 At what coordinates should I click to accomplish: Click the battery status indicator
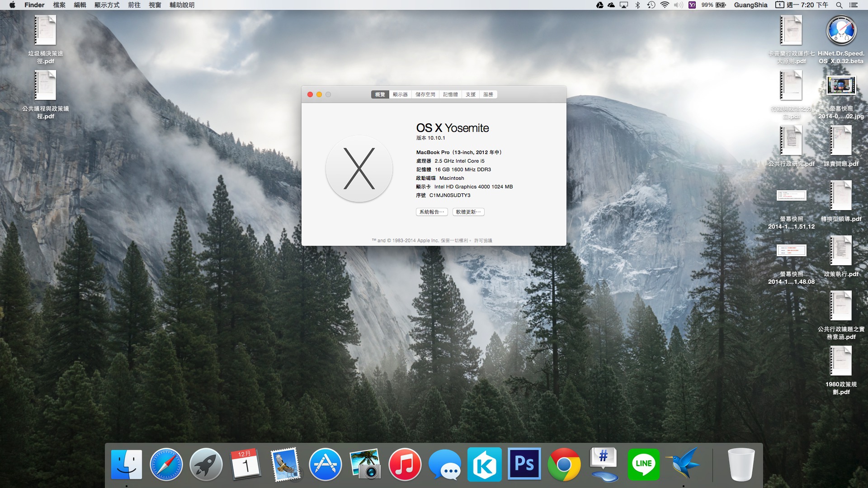coord(714,5)
